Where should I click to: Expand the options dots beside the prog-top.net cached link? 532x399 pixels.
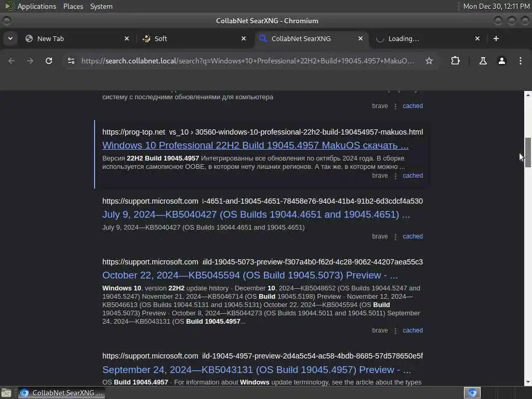point(395,176)
